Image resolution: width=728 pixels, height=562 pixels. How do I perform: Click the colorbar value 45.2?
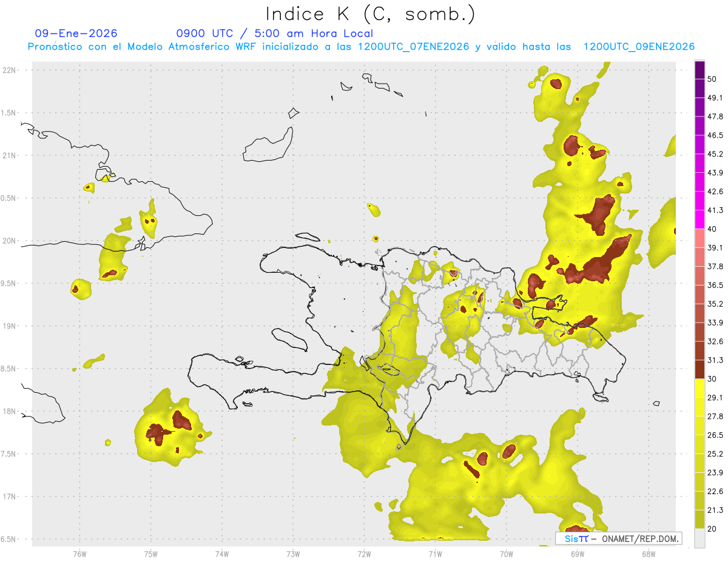tap(715, 154)
